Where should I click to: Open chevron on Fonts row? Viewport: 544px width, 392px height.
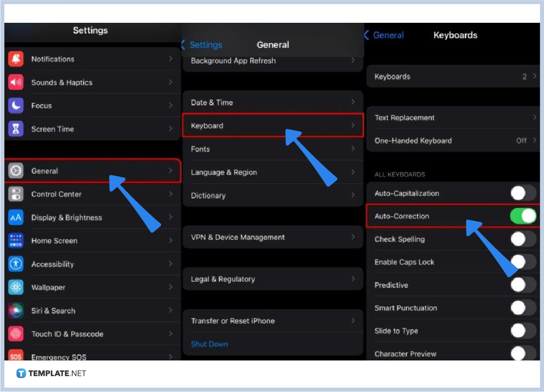pos(353,148)
